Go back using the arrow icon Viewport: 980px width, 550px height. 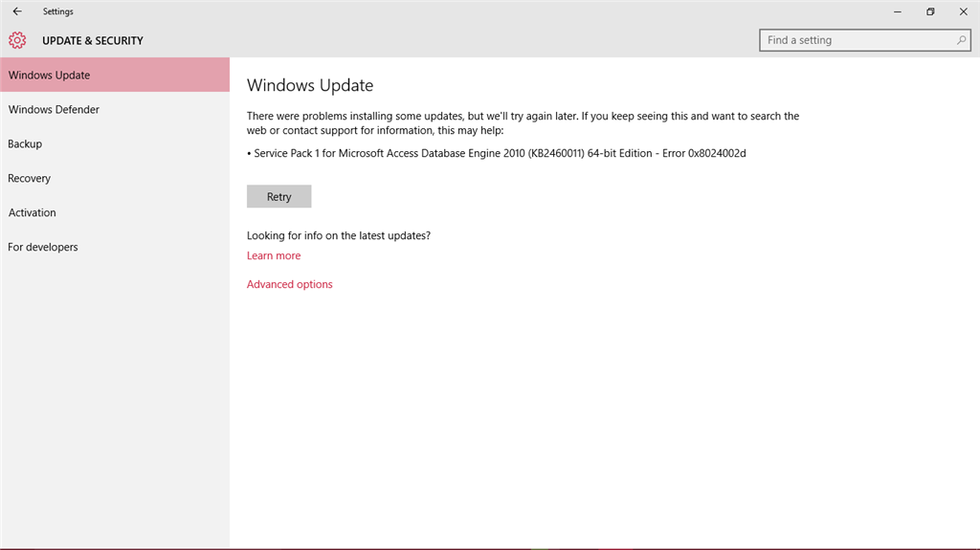coord(17,11)
